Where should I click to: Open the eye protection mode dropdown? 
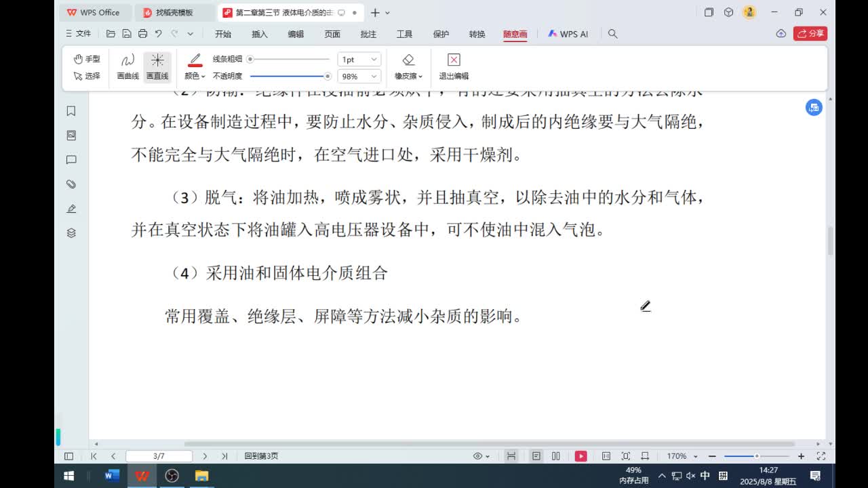click(x=481, y=456)
